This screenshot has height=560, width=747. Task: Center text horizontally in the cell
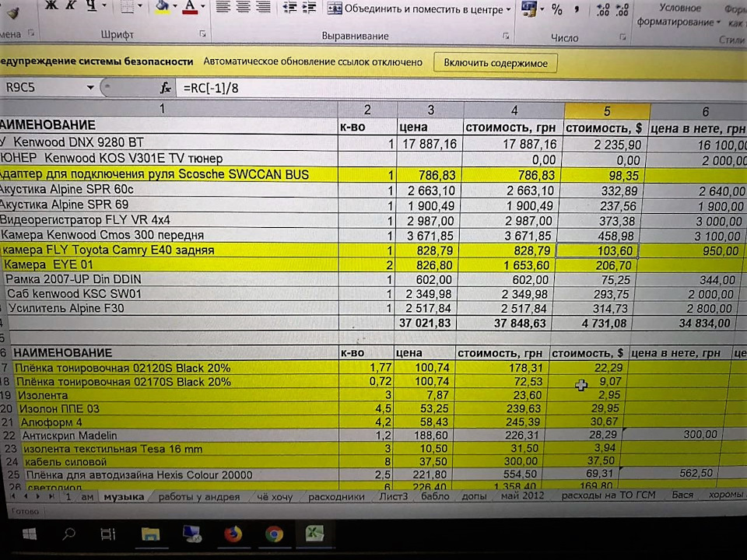(x=244, y=7)
